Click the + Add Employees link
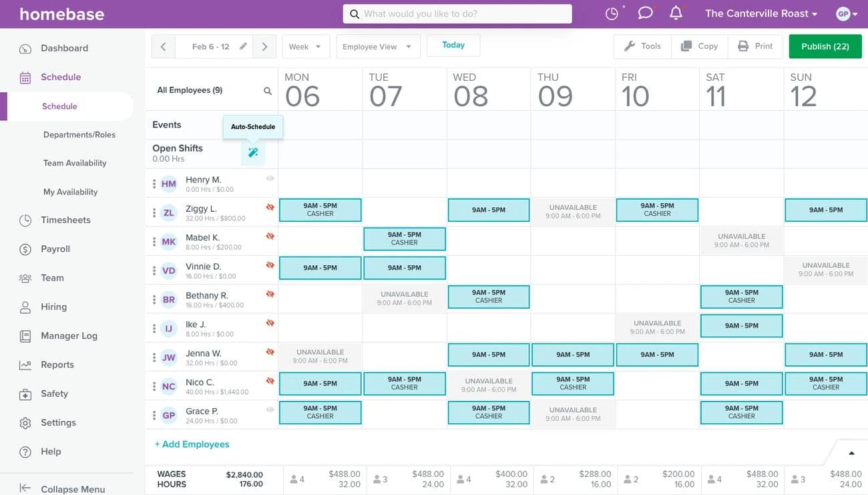 point(192,444)
